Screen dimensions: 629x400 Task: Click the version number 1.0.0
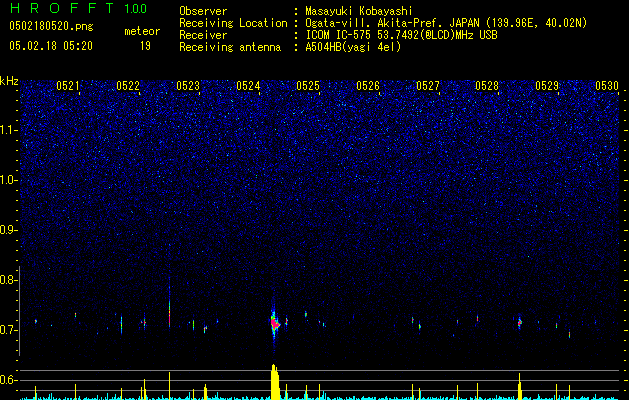135,9
